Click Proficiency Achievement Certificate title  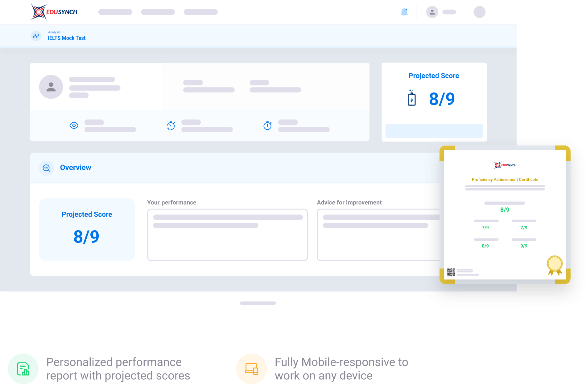pyautogui.click(x=505, y=180)
